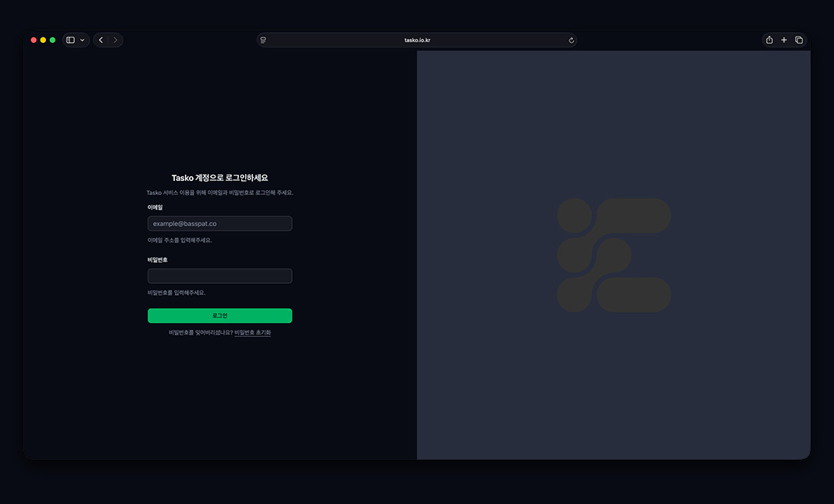The height and width of the screenshot is (504, 834).
Task: Click the 'Tasko 계정으로 로그인하세요' heading
Action: coord(219,177)
